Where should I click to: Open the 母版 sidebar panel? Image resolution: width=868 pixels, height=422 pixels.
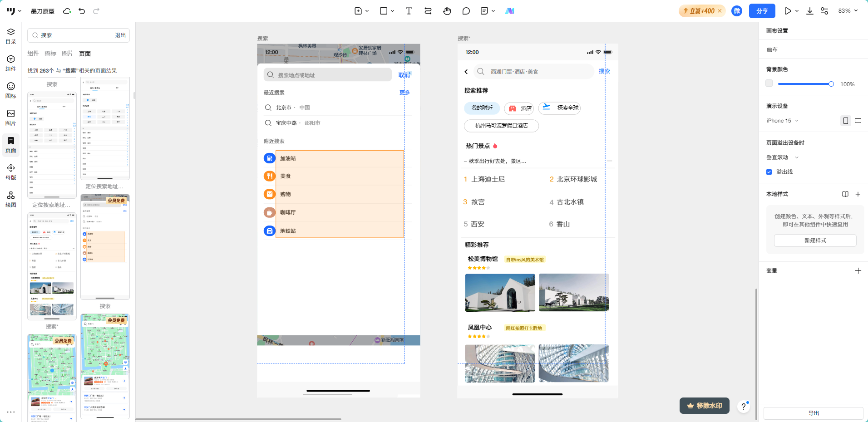[11, 172]
